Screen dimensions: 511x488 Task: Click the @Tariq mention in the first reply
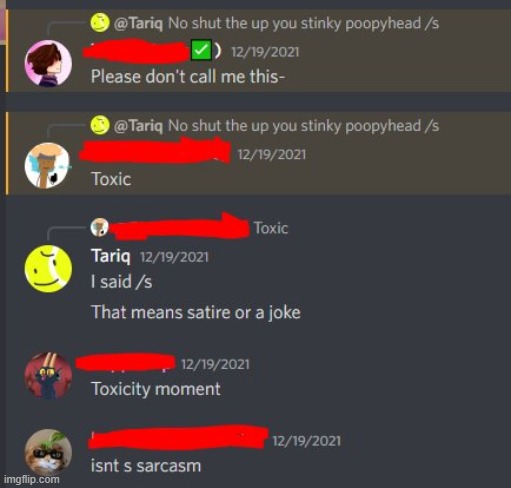coord(138,24)
